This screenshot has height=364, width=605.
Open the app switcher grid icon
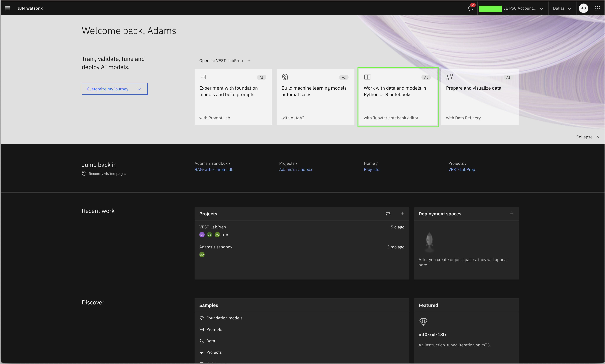click(x=598, y=8)
